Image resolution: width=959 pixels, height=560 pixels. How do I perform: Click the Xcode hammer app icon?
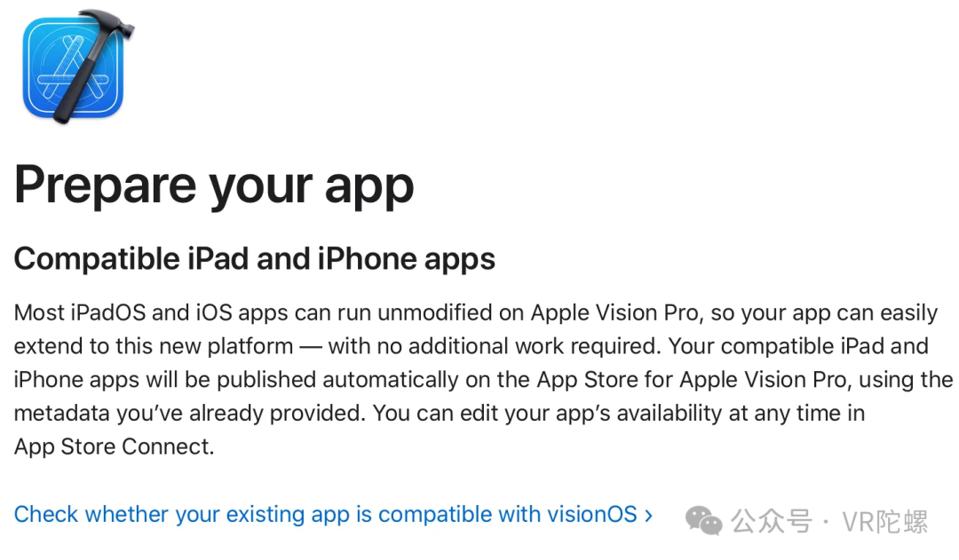tap(77, 66)
